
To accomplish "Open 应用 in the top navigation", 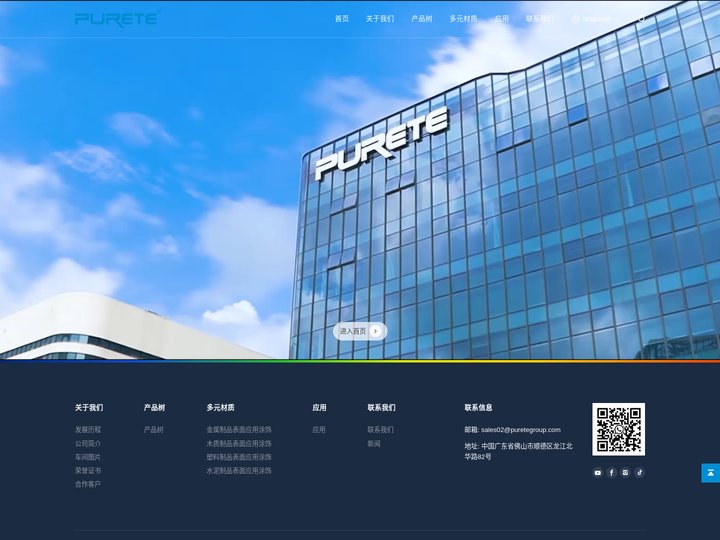I will click(x=501, y=19).
